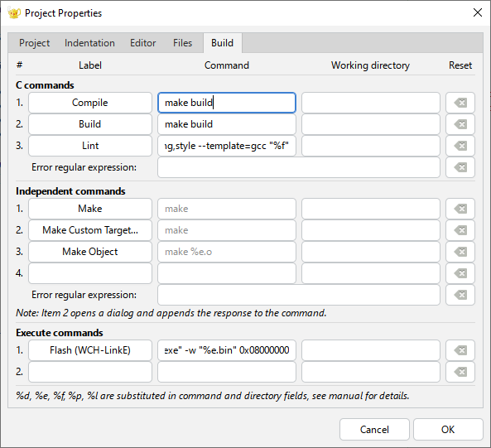491x448 pixels.
Task: Focus the Compile working directory field
Action: [x=371, y=103]
